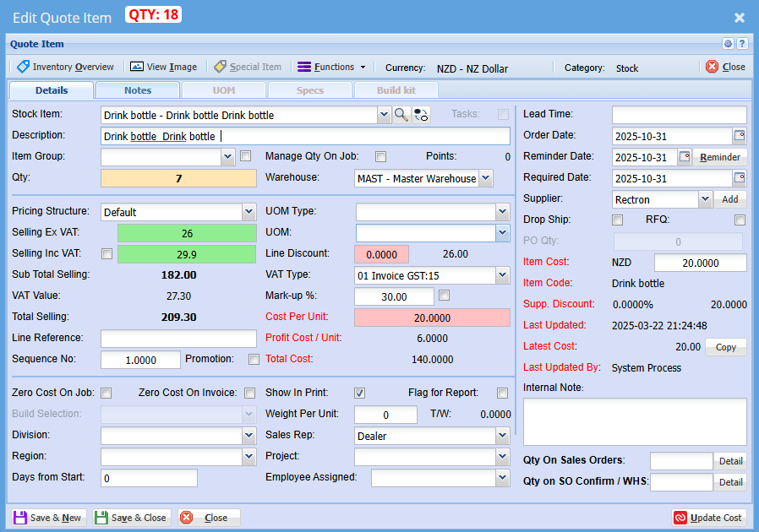
Task: Open the Required Date calendar picker
Action: click(x=739, y=178)
